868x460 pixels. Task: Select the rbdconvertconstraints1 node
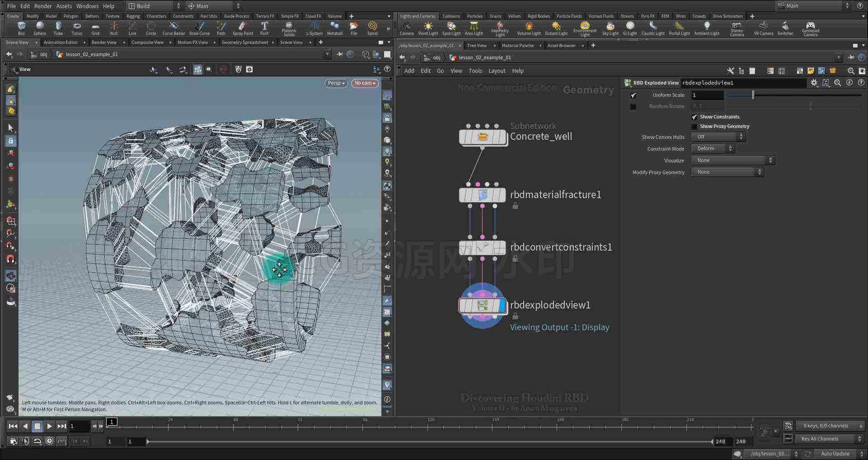coord(483,247)
